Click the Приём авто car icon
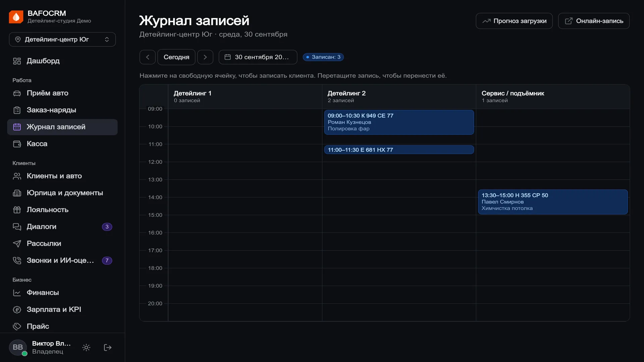This screenshot has height=362, width=644. click(17, 93)
